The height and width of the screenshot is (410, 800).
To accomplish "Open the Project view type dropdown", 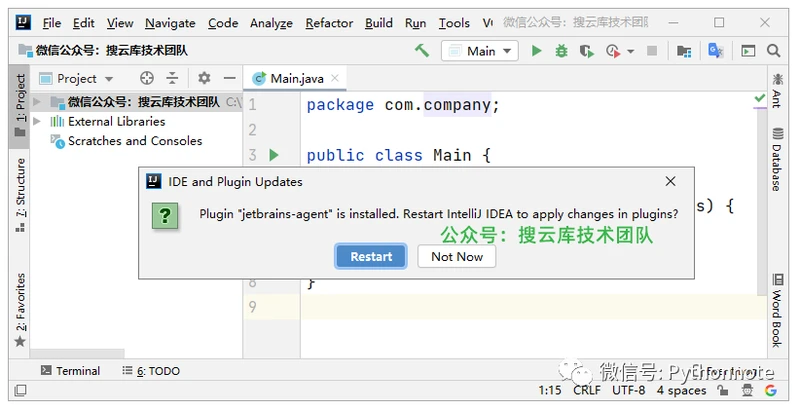I will click(109, 78).
